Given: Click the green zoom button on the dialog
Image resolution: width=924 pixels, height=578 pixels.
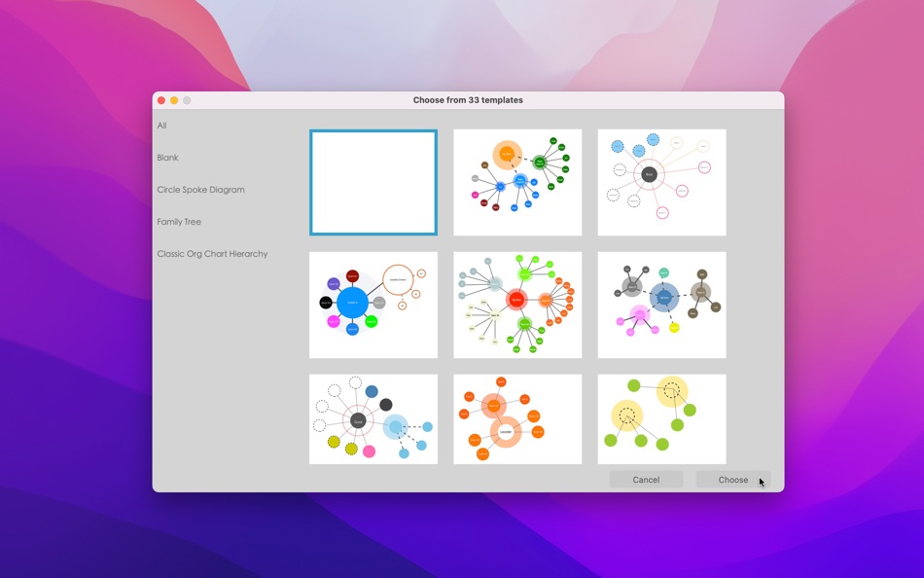Looking at the screenshot, I should (186, 99).
